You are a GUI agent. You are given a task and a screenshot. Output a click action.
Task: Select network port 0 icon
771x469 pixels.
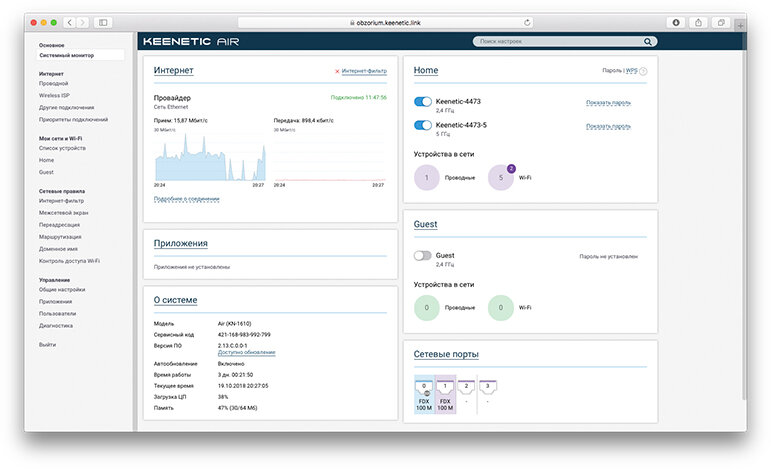point(424,387)
